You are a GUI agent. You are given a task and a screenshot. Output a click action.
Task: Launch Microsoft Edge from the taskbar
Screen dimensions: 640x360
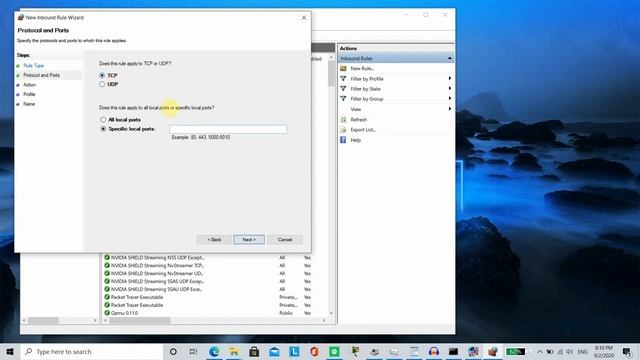tap(213, 351)
